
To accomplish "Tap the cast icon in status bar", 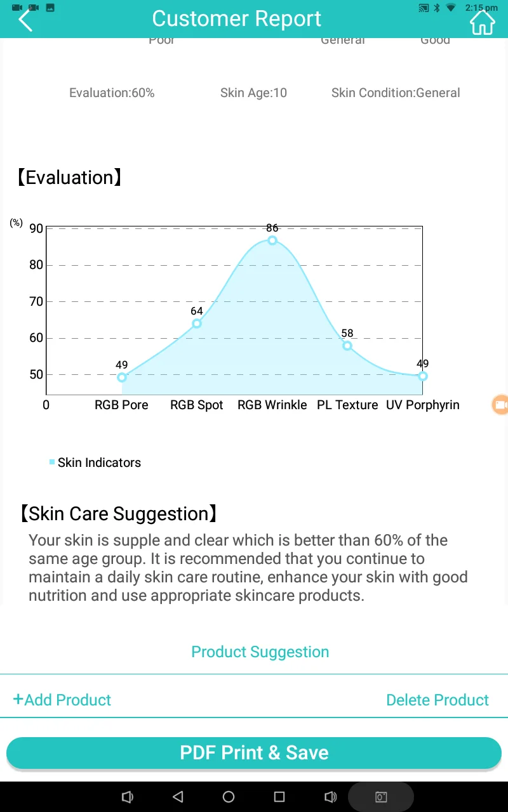I will (424, 8).
